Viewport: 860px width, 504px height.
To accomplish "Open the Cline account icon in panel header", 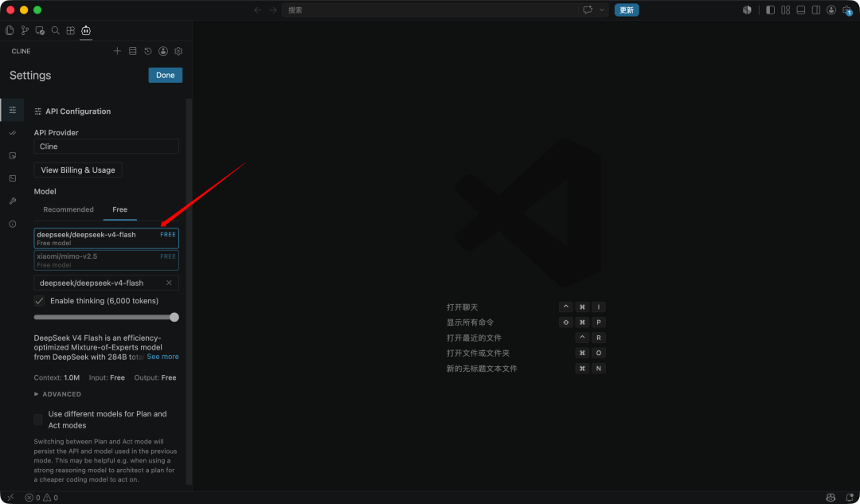I will (x=163, y=51).
